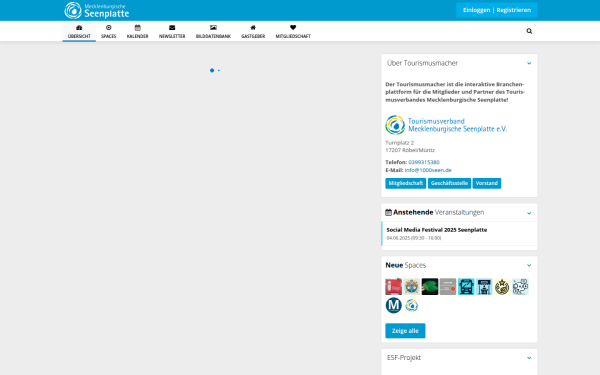Click the event date 04.06.2025 text
Image resolution: width=600 pixels, height=375 pixels.
click(414, 238)
